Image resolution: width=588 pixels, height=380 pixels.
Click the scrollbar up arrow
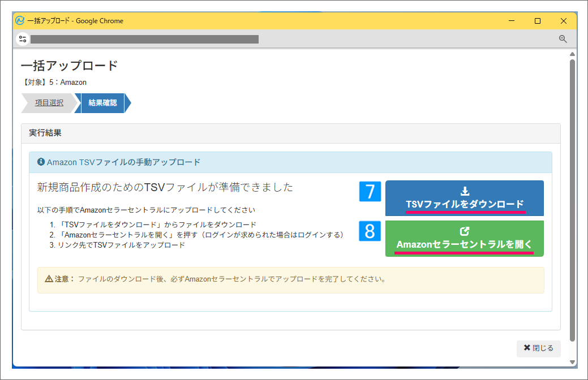pos(572,54)
